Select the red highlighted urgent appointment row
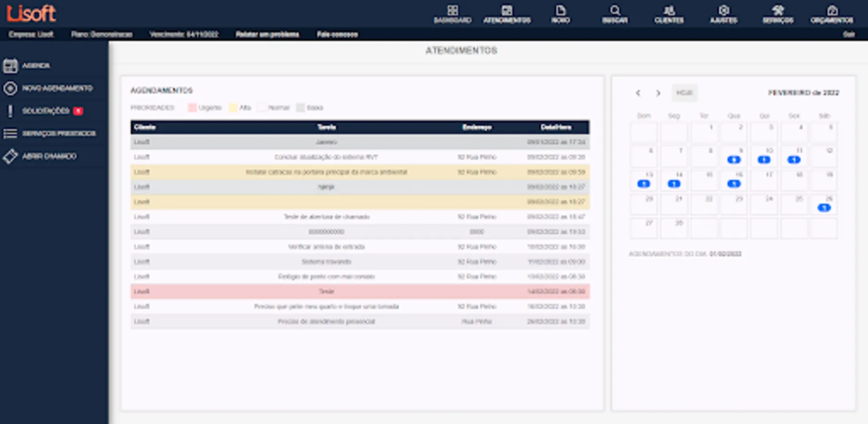The height and width of the screenshot is (424, 868). 360,292
